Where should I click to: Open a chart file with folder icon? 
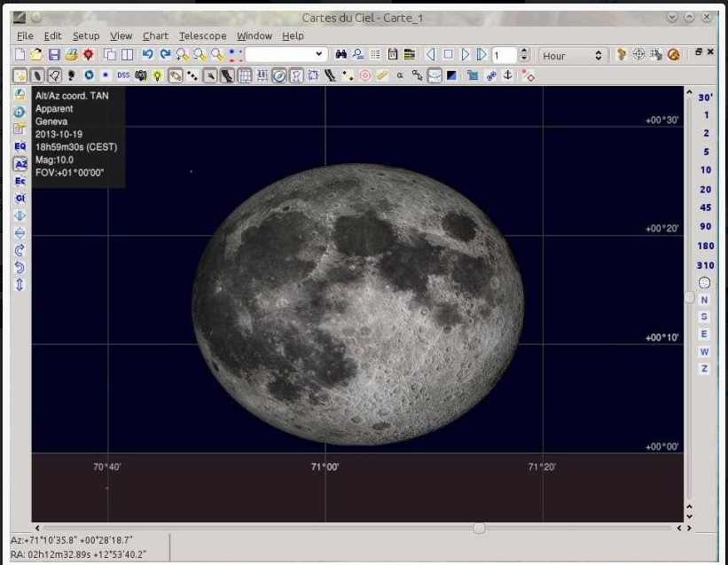[x=36, y=54]
